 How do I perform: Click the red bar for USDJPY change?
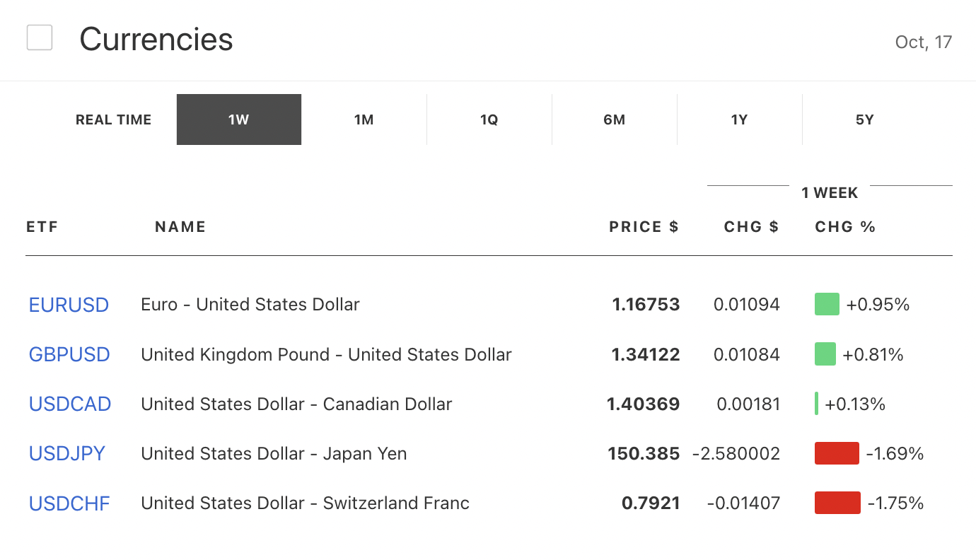837,453
